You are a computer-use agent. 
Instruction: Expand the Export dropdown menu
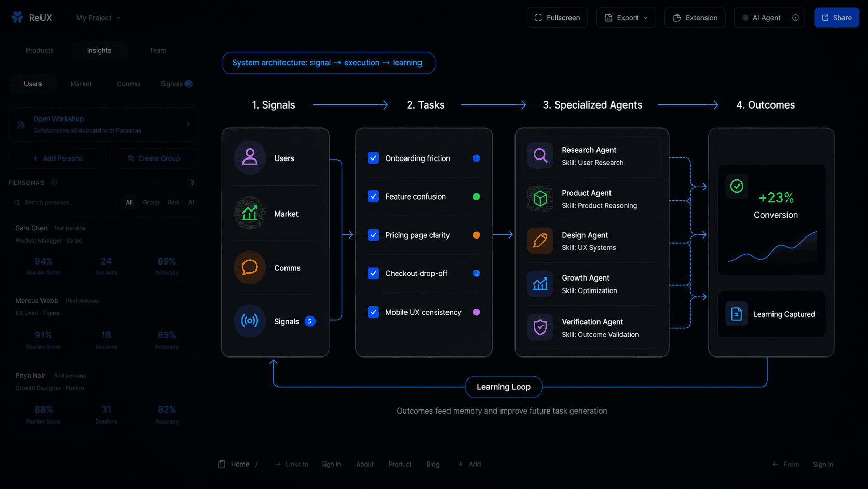pos(626,18)
